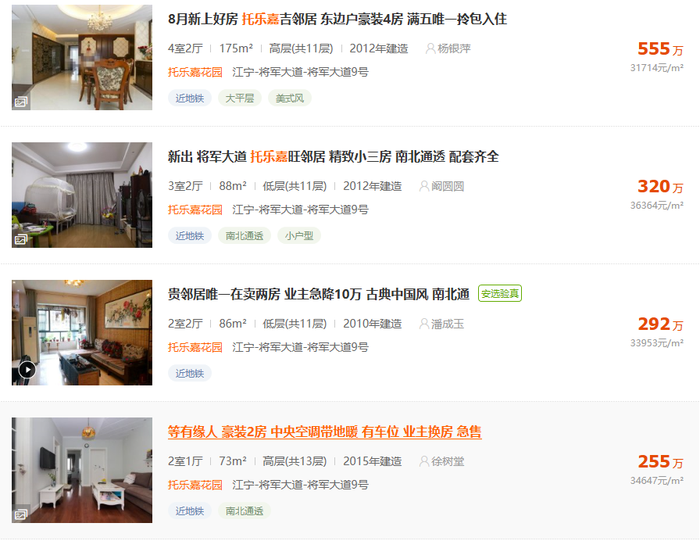700x541 pixels.
Task: Click photo gallery icon on 255万 listing
Action: pyautogui.click(x=21, y=515)
